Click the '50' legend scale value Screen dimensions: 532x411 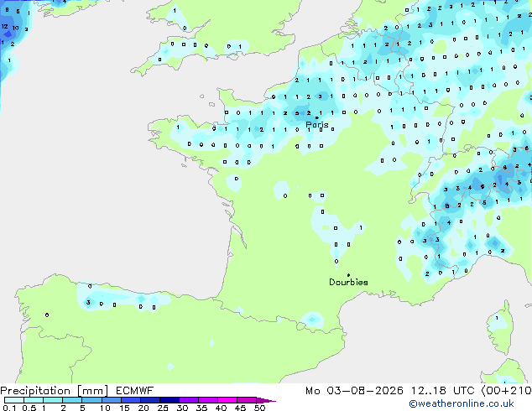[x=259, y=408]
